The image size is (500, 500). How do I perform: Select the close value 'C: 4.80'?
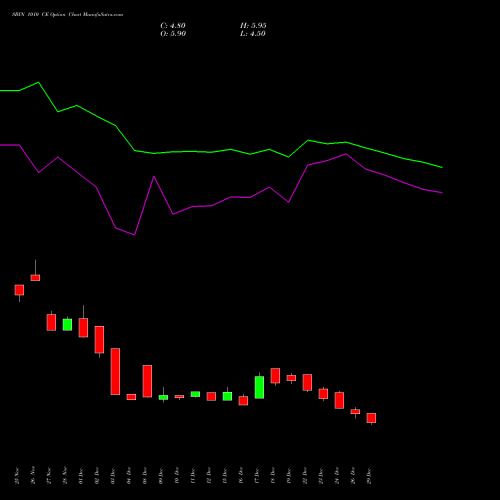tap(173, 26)
